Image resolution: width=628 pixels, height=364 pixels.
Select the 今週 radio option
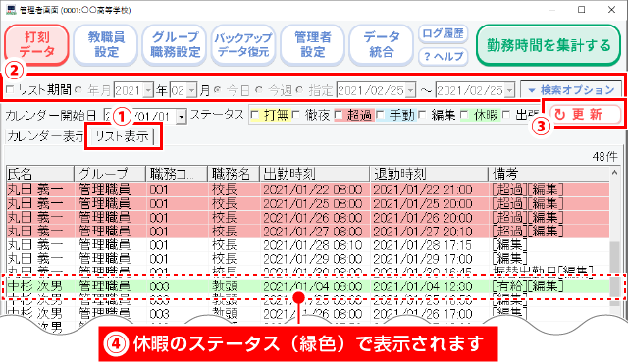click(x=259, y=90)
